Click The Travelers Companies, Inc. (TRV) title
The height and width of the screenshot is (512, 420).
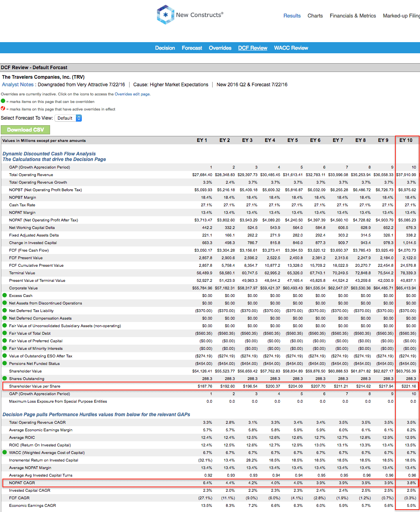(43, 77)
